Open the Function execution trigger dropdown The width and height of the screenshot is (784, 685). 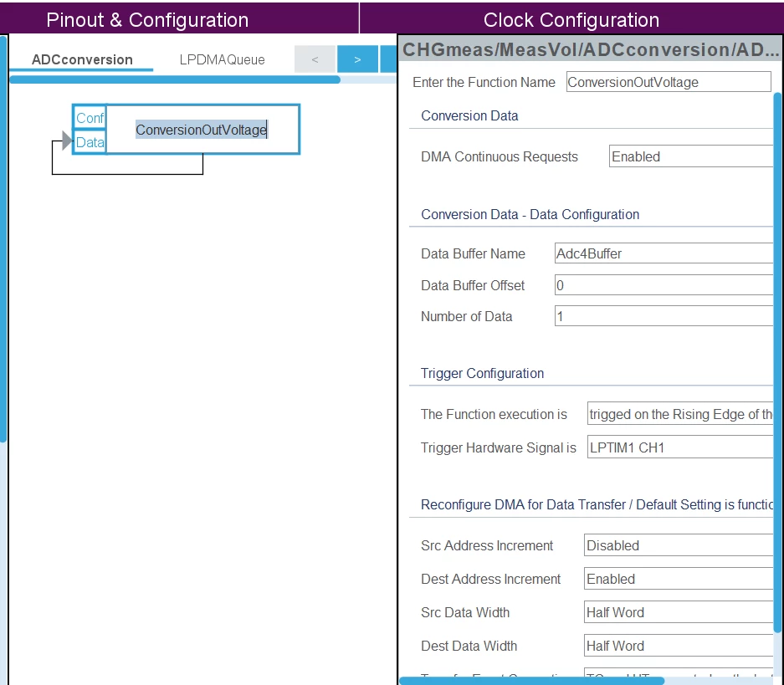pyautogui.click(x=680, y=414)
